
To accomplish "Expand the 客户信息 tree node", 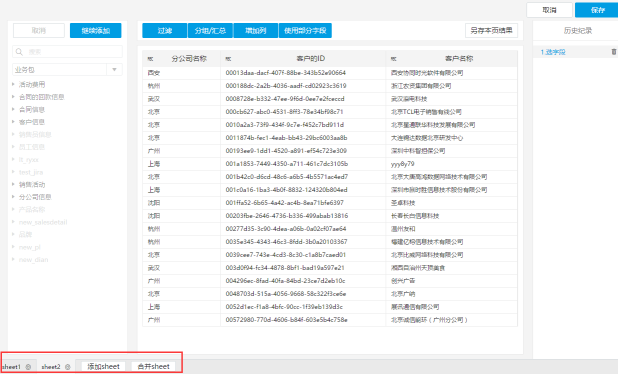I will (x=13, y=122).
